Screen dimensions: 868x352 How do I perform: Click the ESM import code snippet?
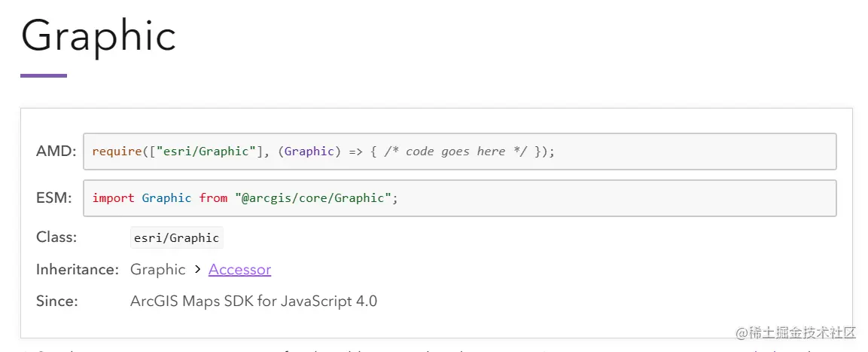point(459,198)
